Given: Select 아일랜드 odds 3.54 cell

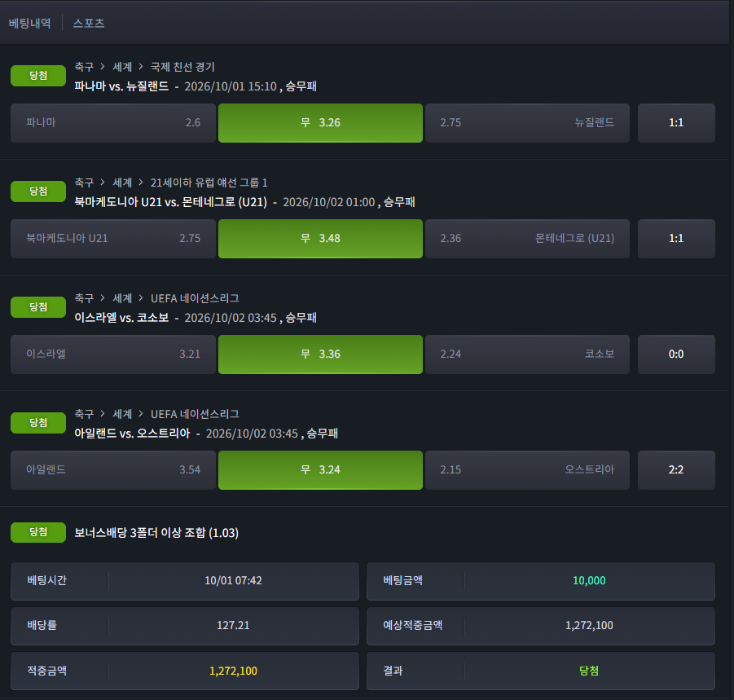Looking at the screenshot, I should coord(112,469).
